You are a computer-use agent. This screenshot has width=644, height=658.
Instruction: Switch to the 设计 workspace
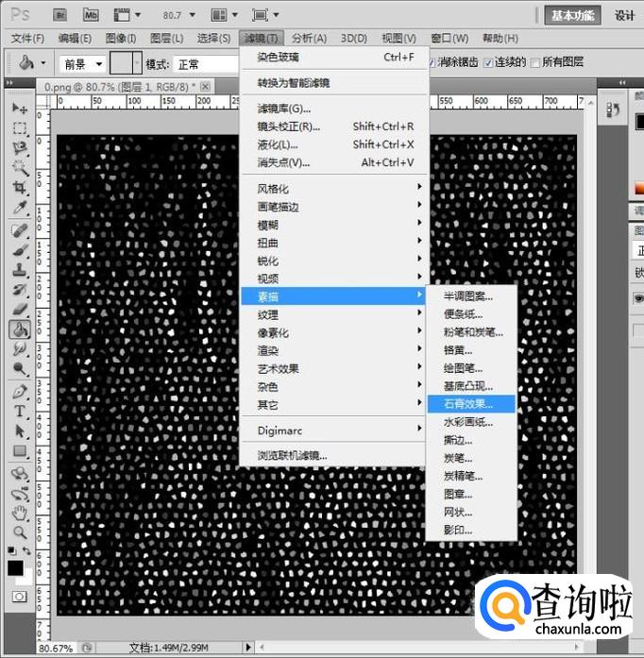click(624, 15)
